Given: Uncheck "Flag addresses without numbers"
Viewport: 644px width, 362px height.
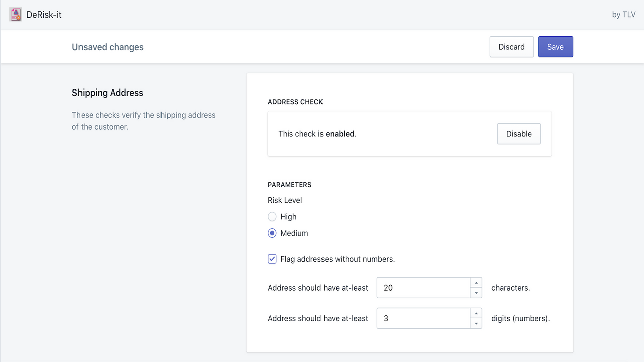Looking at the screenshot, I should click(272, 259).
